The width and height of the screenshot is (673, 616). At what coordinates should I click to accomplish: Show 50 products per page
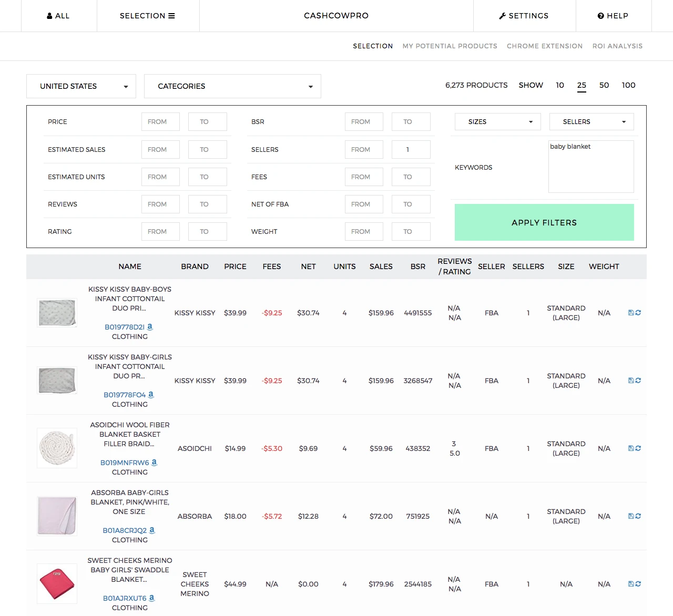click(604, 85)
